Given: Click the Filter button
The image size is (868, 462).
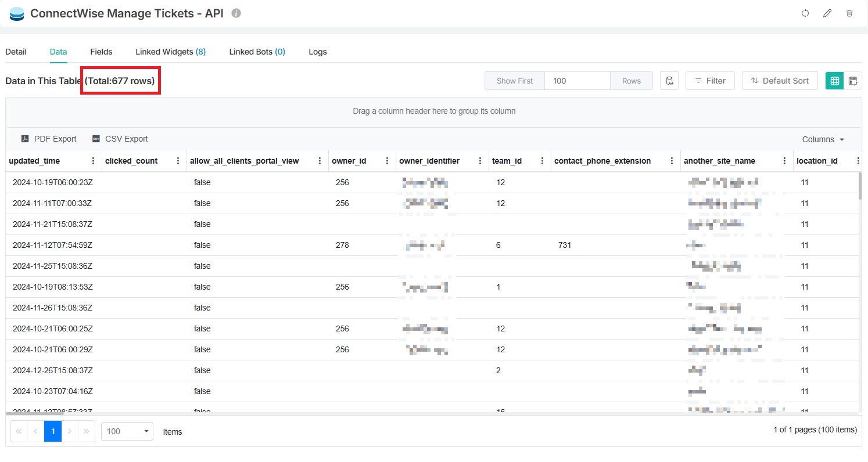Looking at the screenshot, I should 710,81.
